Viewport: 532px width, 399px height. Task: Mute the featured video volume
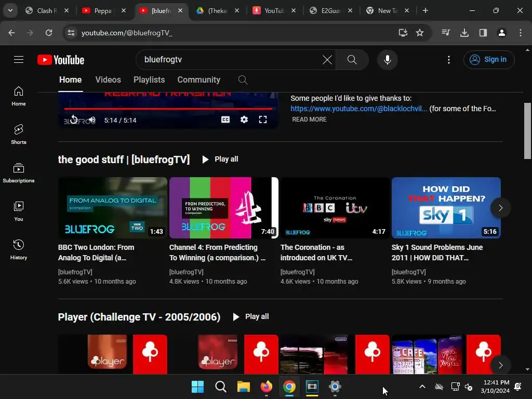(x=92, y=120)
